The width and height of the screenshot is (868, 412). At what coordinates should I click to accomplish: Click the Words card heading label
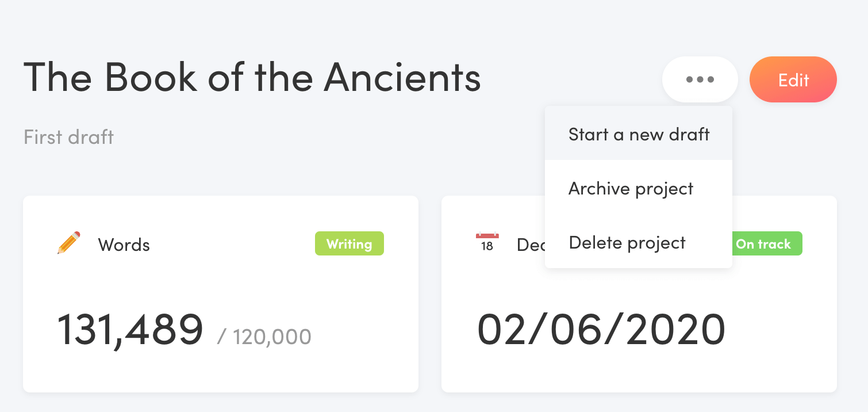124,245
